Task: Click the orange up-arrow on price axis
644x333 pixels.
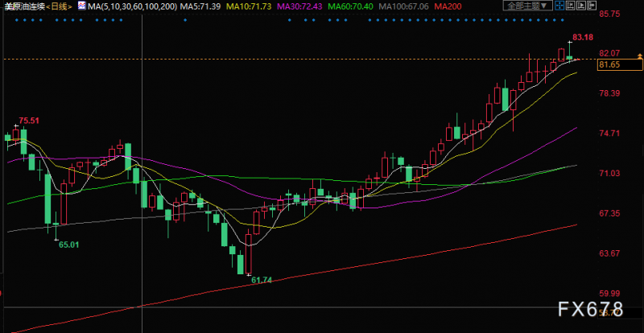Action: [x=639, y=55]
